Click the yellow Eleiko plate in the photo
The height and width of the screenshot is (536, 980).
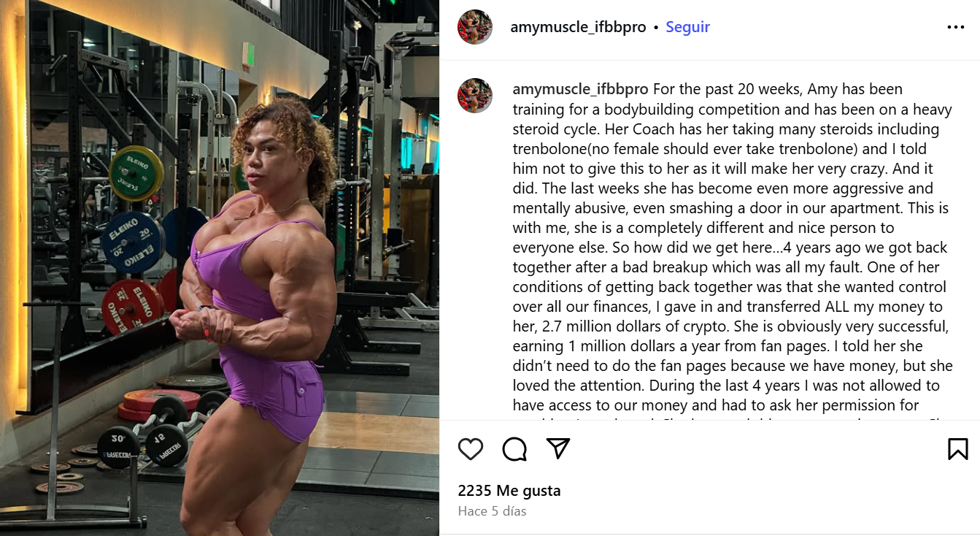(136, 174)
